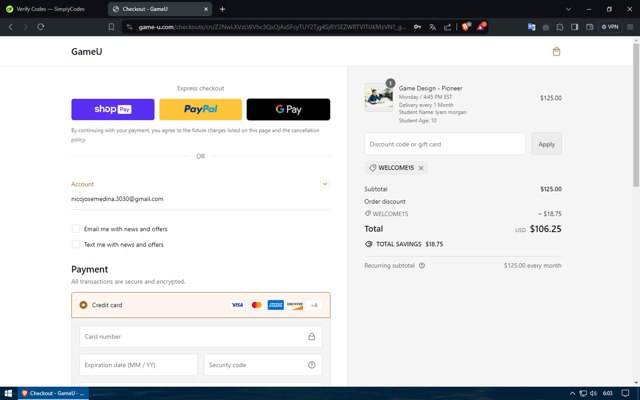Image resolution: width=640 pixels, height=400 pixels.
Task: Open the Windows Start menu
Action: [8, 393]
